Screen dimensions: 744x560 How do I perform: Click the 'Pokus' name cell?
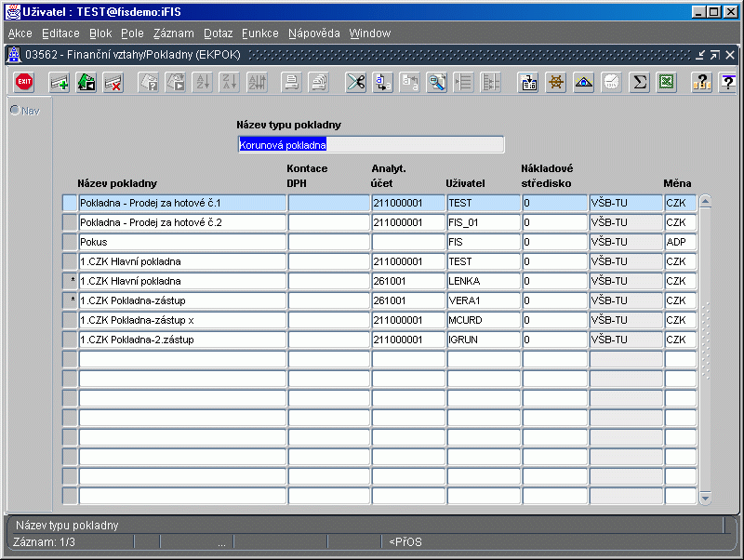[182, 242]
